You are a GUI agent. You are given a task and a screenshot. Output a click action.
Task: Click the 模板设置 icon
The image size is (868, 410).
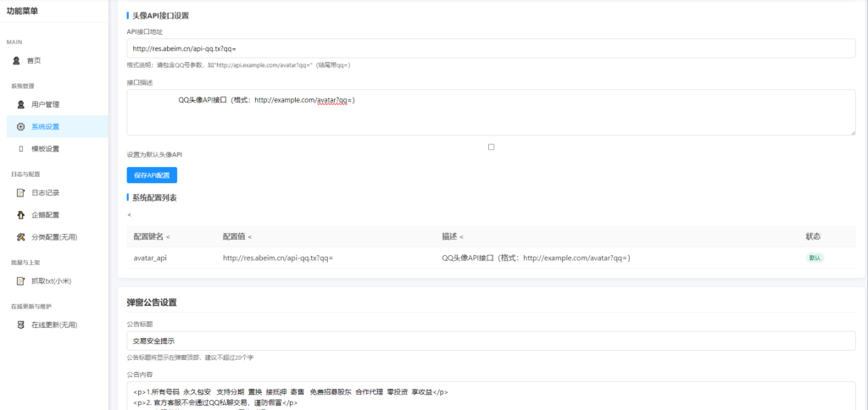coord(20,149)
